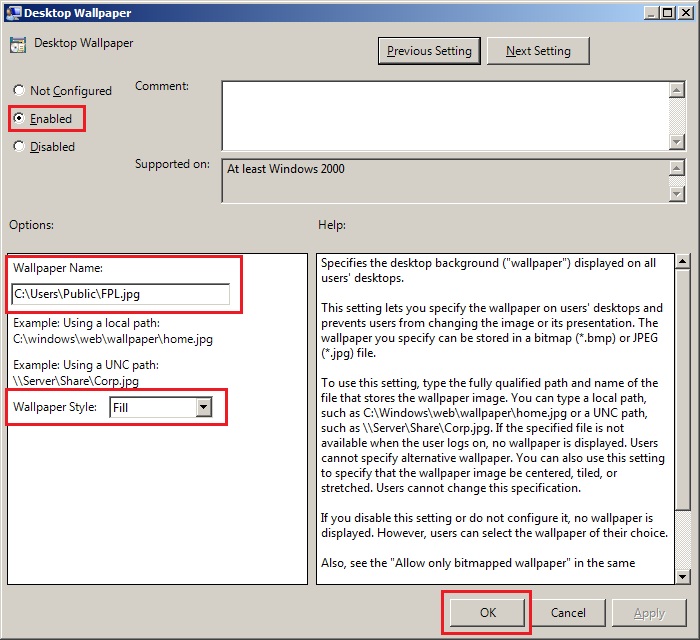Click the Desktop Wallpaper title bar icon
The image size is (700, 640).
tap(10, 13)
